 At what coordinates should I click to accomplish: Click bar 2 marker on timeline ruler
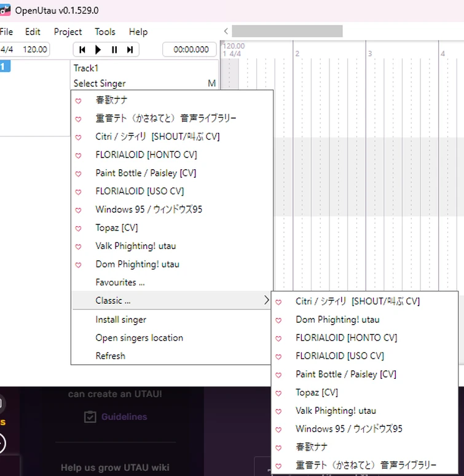[297, 54]
